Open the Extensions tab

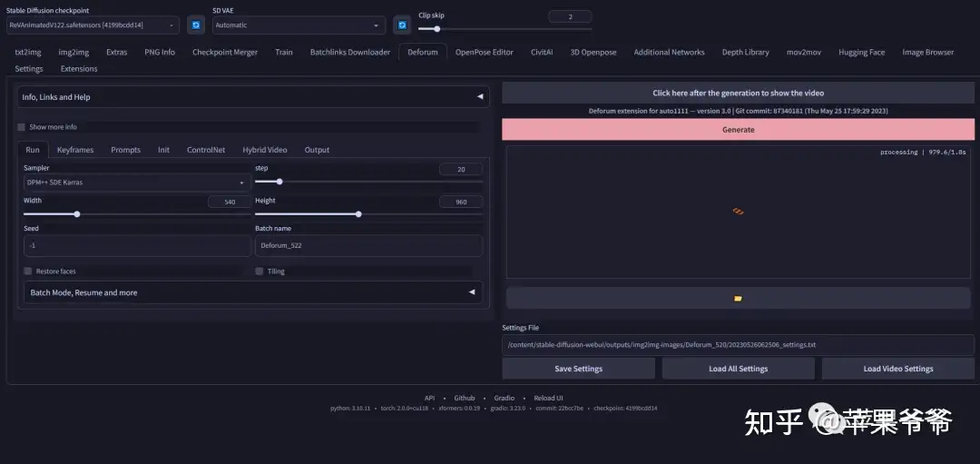coord(79,69)
